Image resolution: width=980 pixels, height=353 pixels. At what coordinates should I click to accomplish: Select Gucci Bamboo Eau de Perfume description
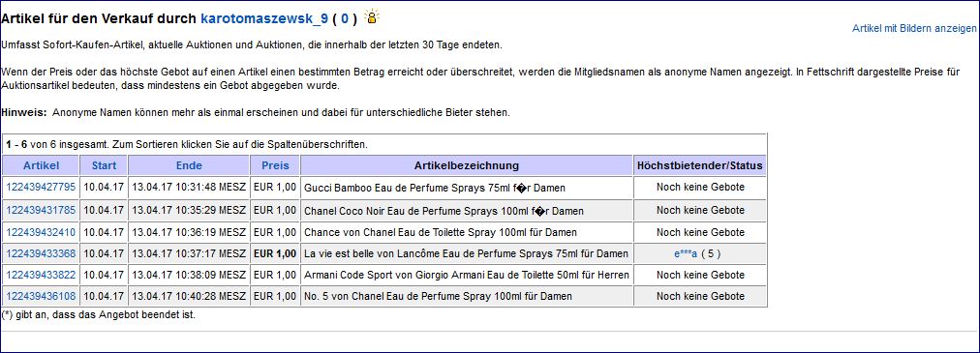435,188
